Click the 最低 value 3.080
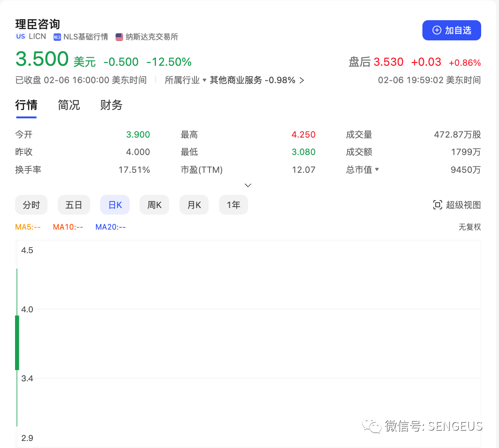The width and height of the screenshot is (499, 448). tap(303, 152)
